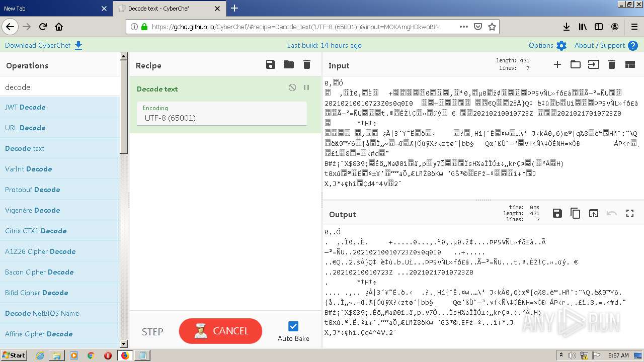Open Chrome from taskbar
Viewport: 644px width, 362px height.
[x=91, y=355]
